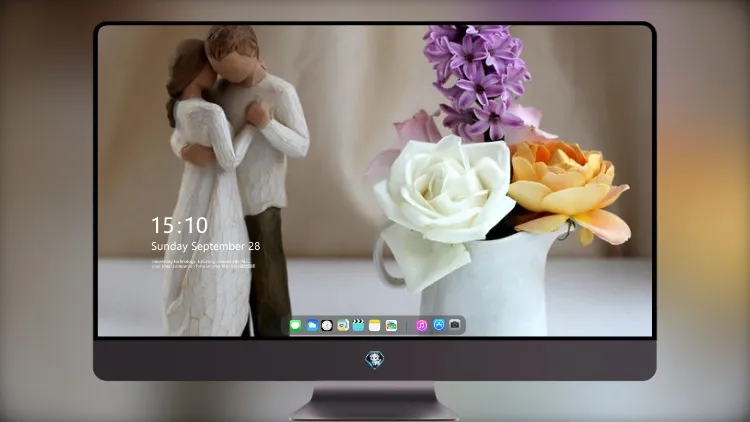750x422 pixels.
Task: Open the green Messages app in dock
Action: coord(296,325)
